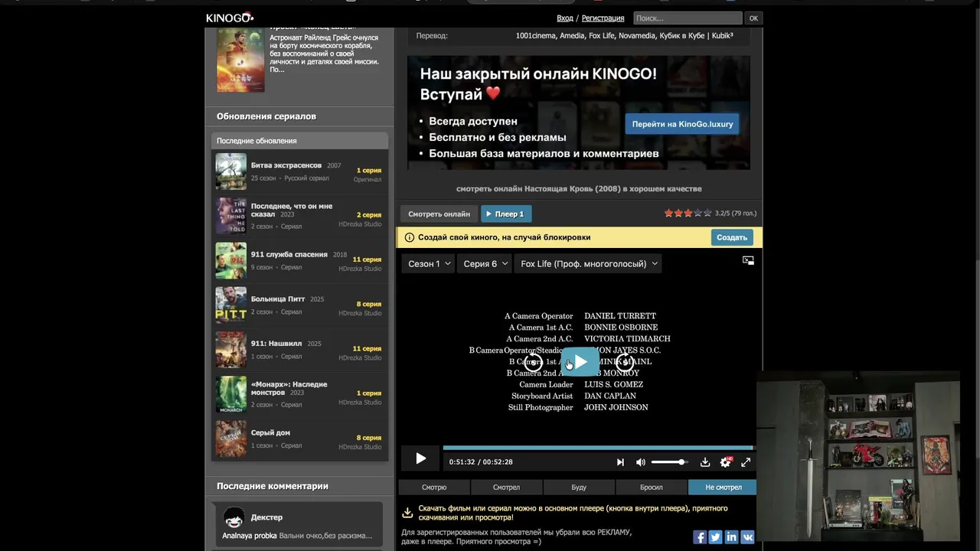Enter fullscreen mode in the player

[746, 462]
